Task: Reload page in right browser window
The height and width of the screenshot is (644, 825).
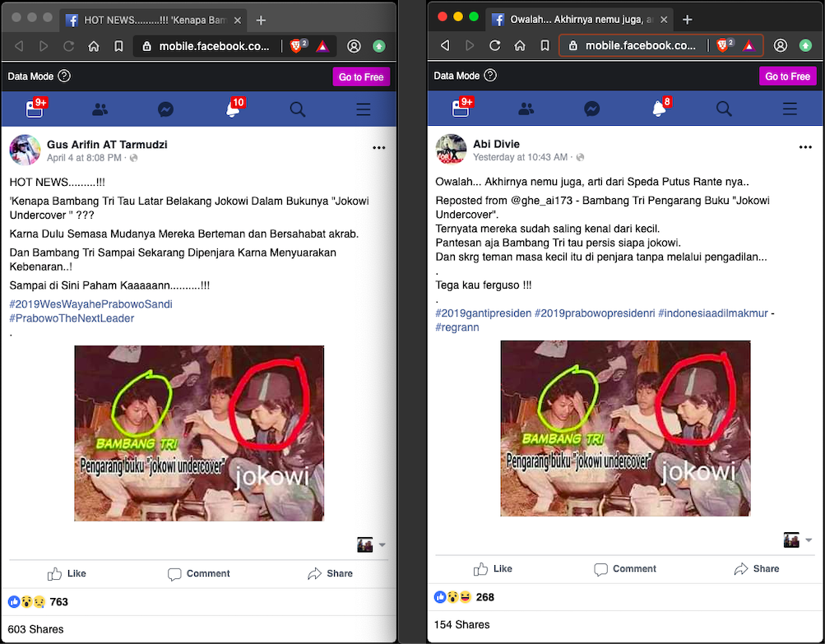Action: tap(495, 46)
